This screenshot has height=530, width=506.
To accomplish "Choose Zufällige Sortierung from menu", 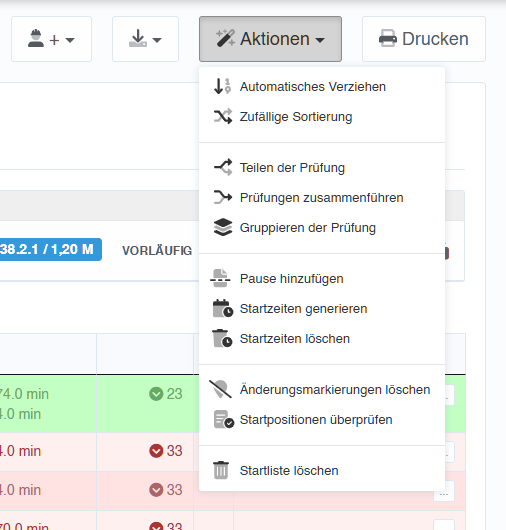I will [x=322, y=117].
